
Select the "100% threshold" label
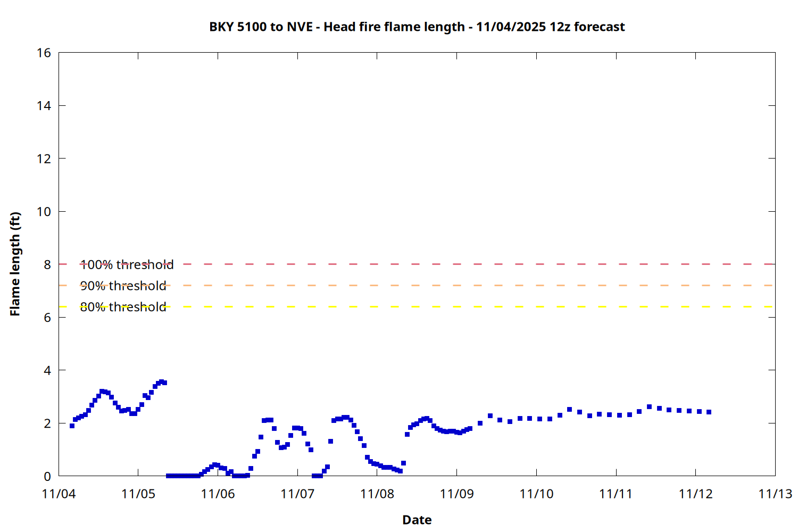tap(127, 264)
